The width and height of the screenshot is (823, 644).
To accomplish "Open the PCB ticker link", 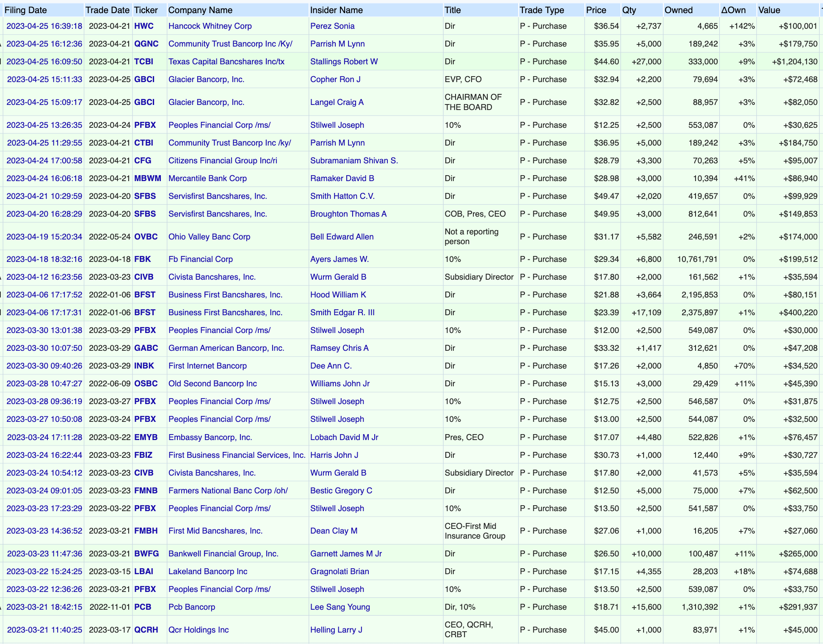I will 143,607.
